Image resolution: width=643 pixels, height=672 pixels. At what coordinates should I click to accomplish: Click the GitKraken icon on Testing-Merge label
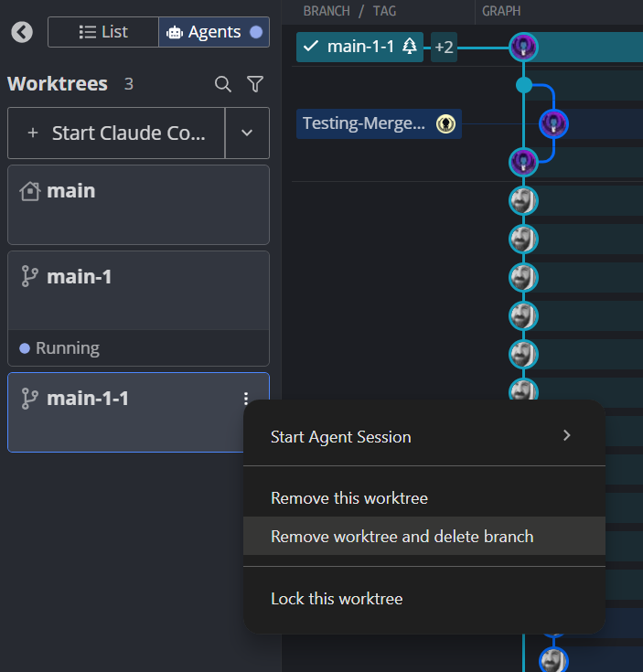[x=445, y=123]
